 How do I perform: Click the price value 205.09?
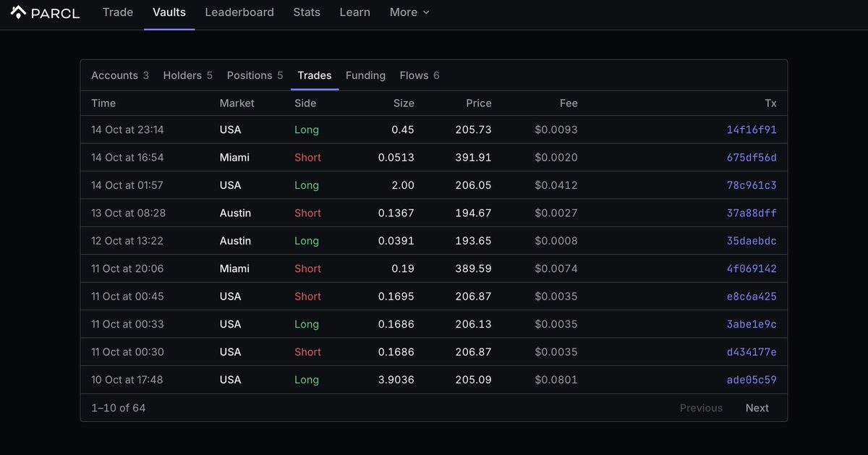(473, 380)
